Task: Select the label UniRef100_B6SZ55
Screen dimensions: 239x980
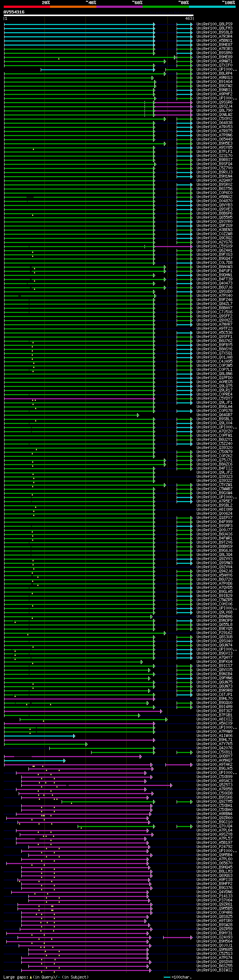Action: click(x=214, y=966)
